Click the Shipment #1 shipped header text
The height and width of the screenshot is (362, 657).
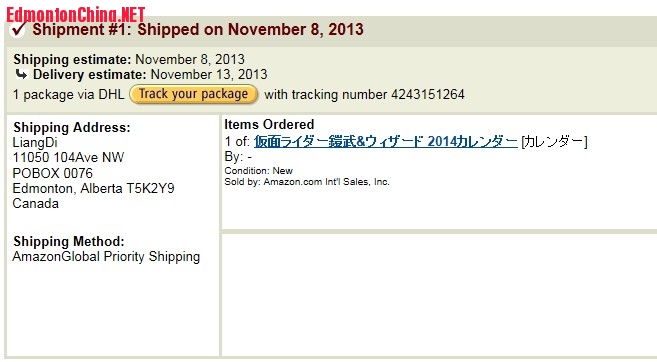tap(198, 29)
